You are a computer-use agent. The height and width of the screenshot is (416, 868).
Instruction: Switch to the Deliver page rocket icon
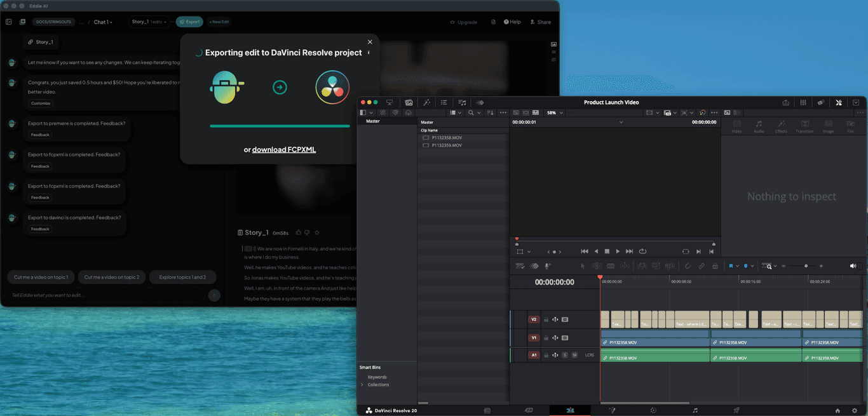tap(736, 410)
